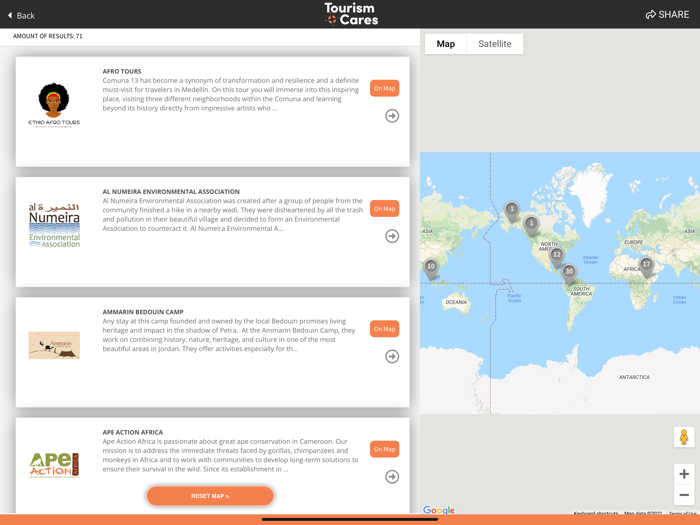Switch to the Satellite view tab
This screenshot has width=700, height=525.
[x=495, y=44]
